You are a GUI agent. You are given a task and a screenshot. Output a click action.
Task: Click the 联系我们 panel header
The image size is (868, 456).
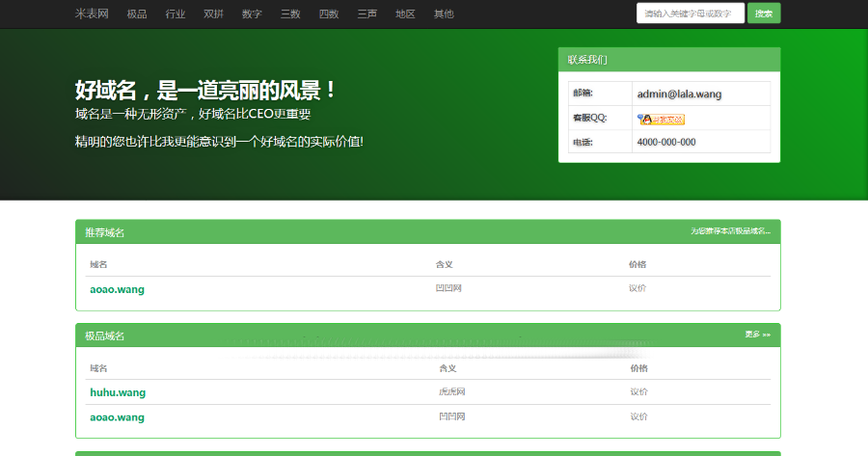click(x=587, y=60)
